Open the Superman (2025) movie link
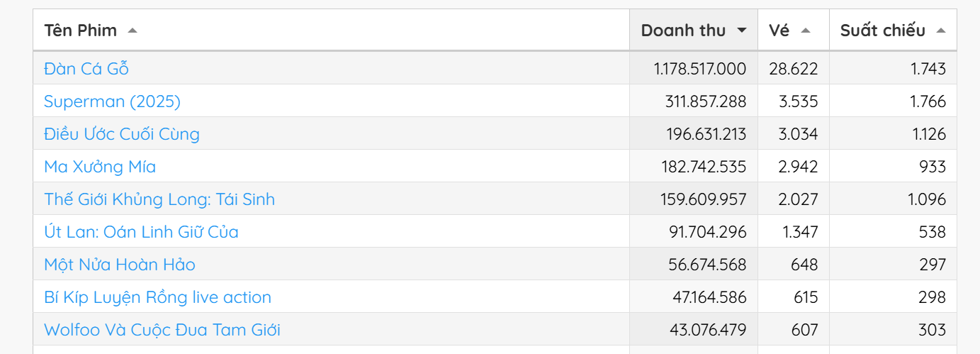The image size is (980, 354). click(x=112, y=101)
